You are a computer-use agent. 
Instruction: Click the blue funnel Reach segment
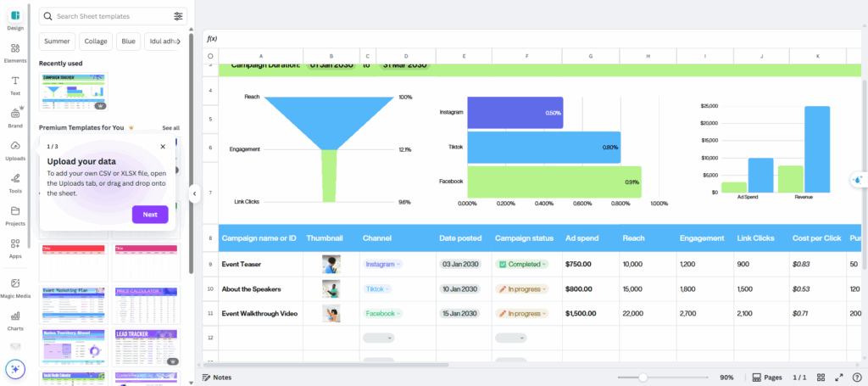[330, 123]
